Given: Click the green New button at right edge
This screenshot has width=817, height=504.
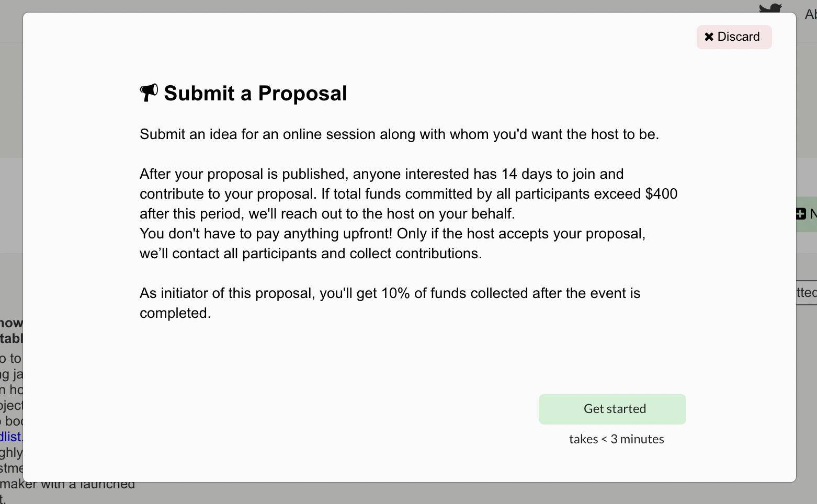Looking at the screenshot, I should point(807,214).
